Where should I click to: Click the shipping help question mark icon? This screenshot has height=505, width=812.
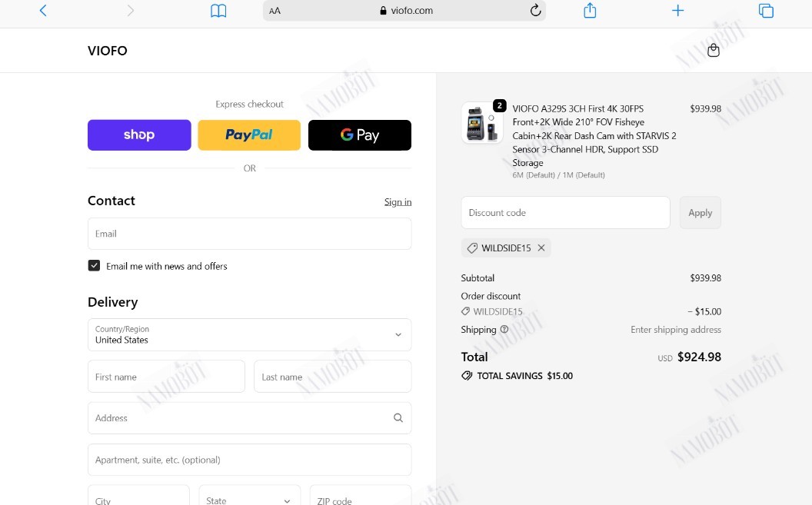coord(504,329)
